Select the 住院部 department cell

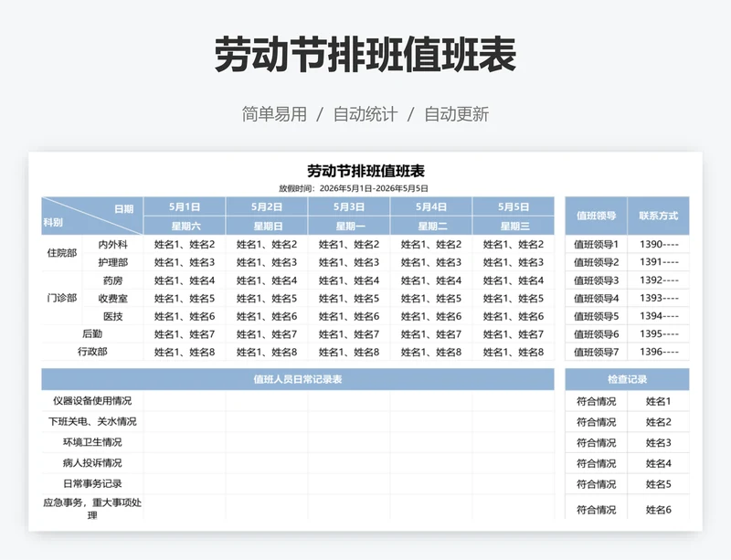pyautogui.click(x=62, y=253)
